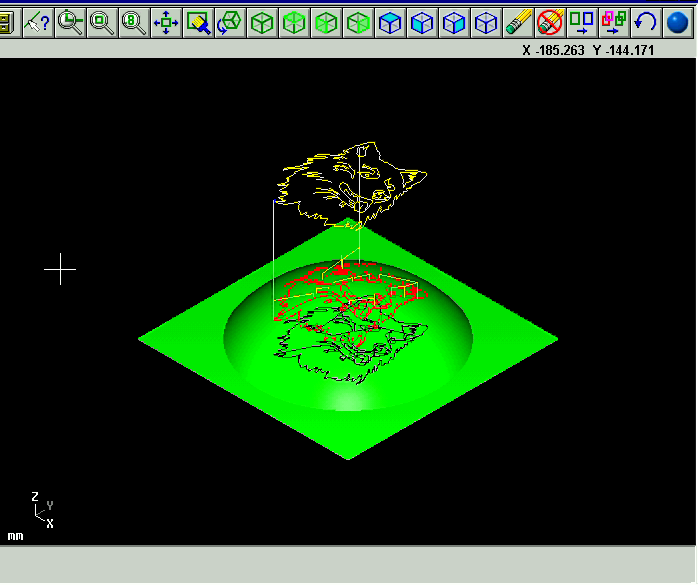Select blue cube with side face filled
698x585 pixels.
[455, 22]
